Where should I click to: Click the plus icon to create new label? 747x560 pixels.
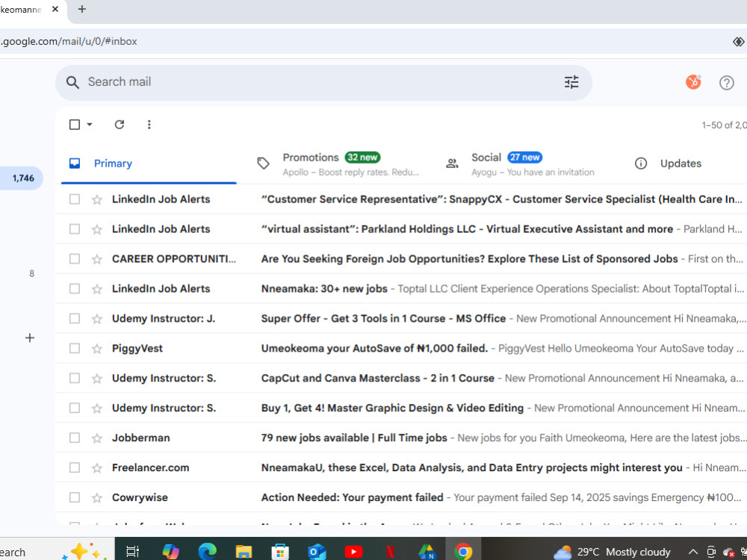coord(30,337)
